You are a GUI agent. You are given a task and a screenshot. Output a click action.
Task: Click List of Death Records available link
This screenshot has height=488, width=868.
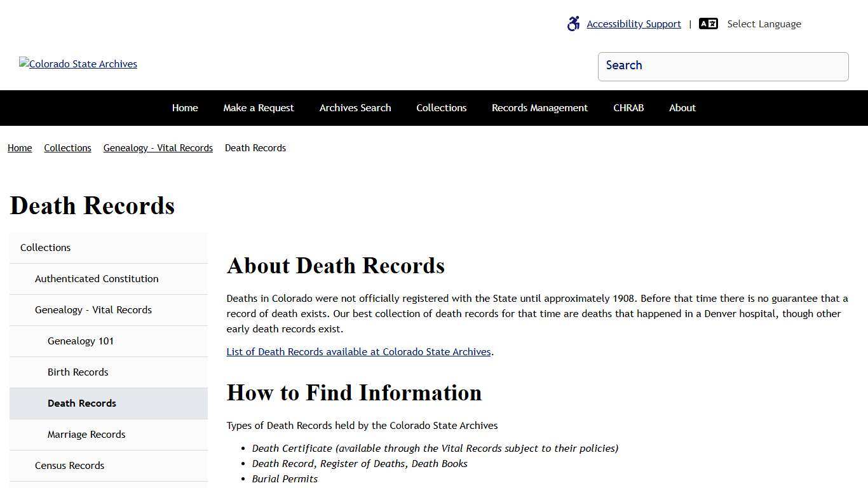click(358, 351)
